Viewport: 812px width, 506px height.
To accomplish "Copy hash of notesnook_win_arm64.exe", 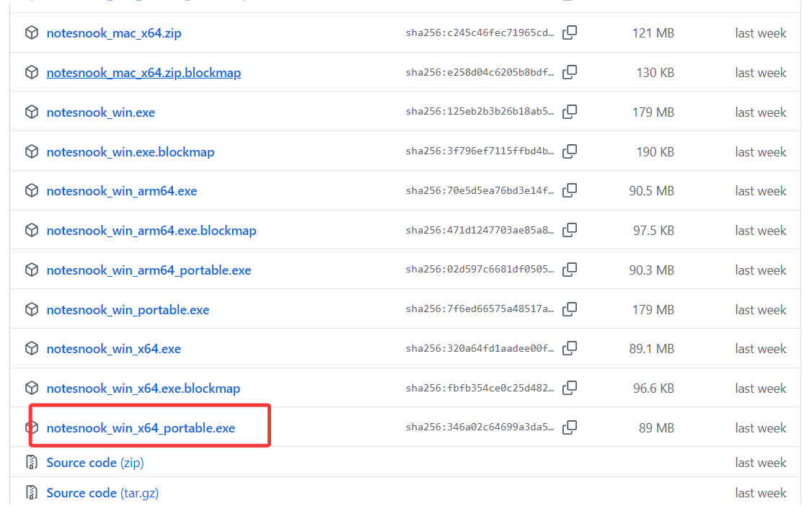I will click(x=570, y=191).
